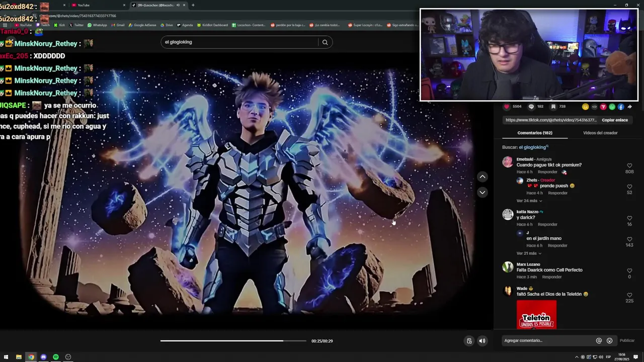Viewport: 644px width, 362px height.
Task: Like Zhets' reply with 52 likes
Action: (629, 187)
